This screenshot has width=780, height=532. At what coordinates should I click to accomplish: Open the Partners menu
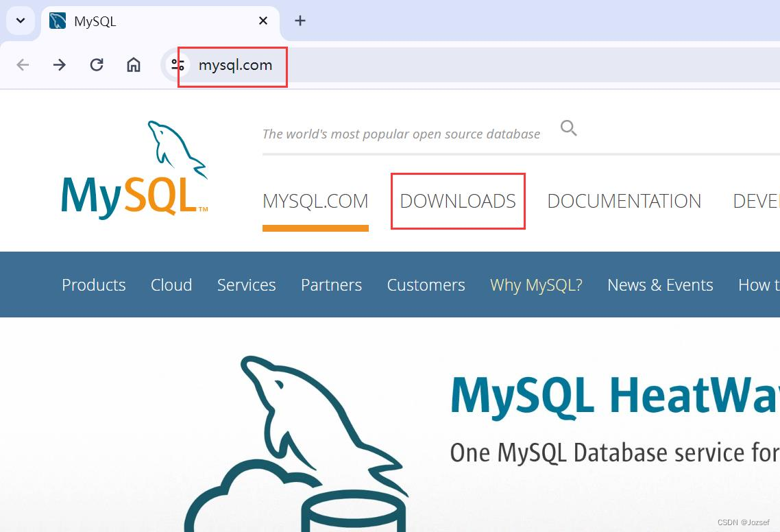coord(331,285)
